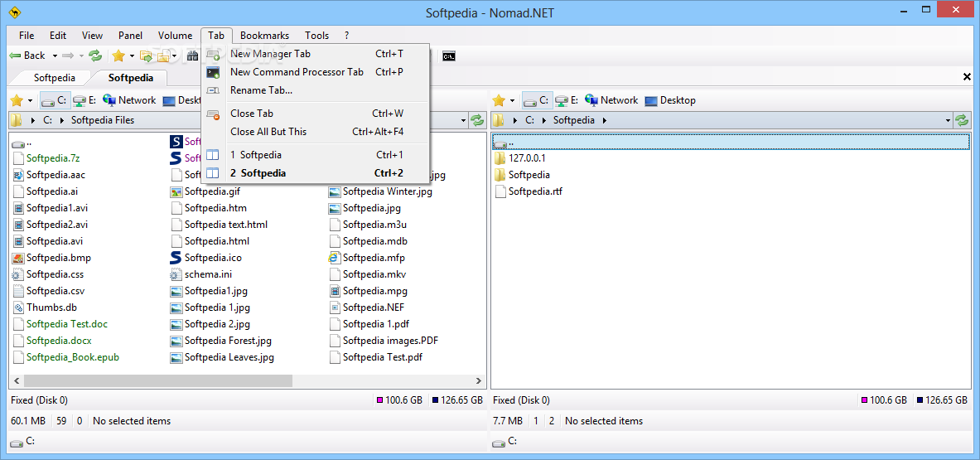Viewport: 980px width, 460px height.
Task: Open toolbar folder button dropdown arrow
Action: coord(175,56)
